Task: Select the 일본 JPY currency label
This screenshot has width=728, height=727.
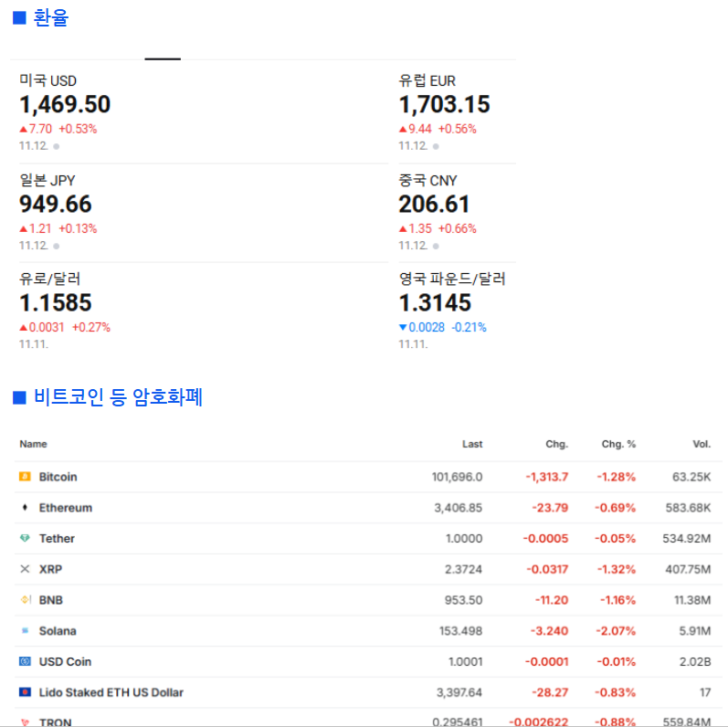Action: 47,181
